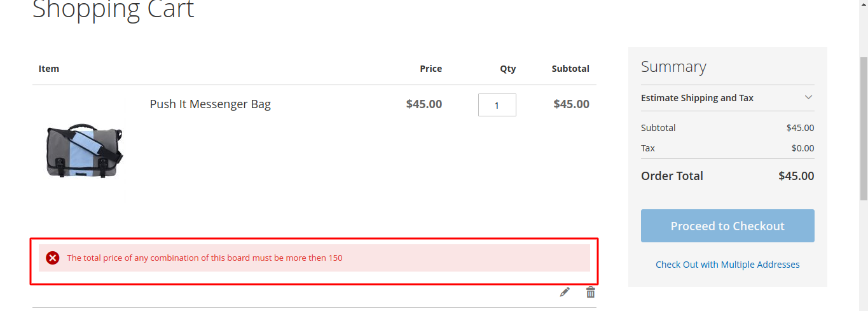Click the Subtotal column header
The height and width of the screenshot is (311, 868).
(x=570, y=69)
